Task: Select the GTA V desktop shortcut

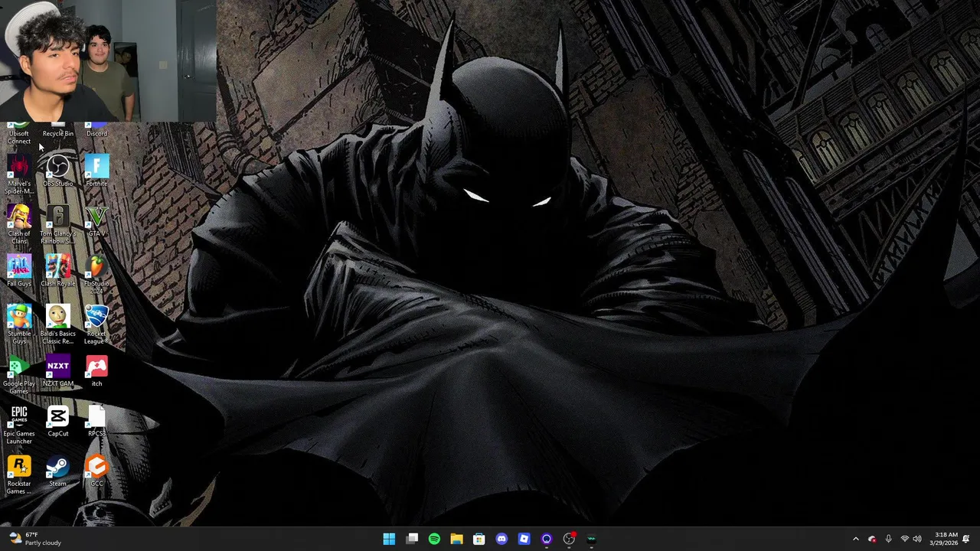Action: [96, 221]
